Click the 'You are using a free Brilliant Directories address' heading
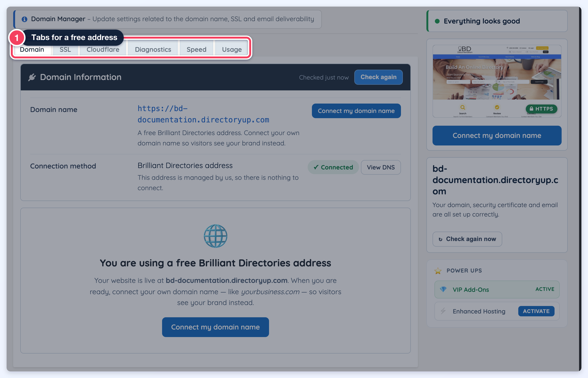The width and height of the screenshot is (588, 378). click(215, 263)
